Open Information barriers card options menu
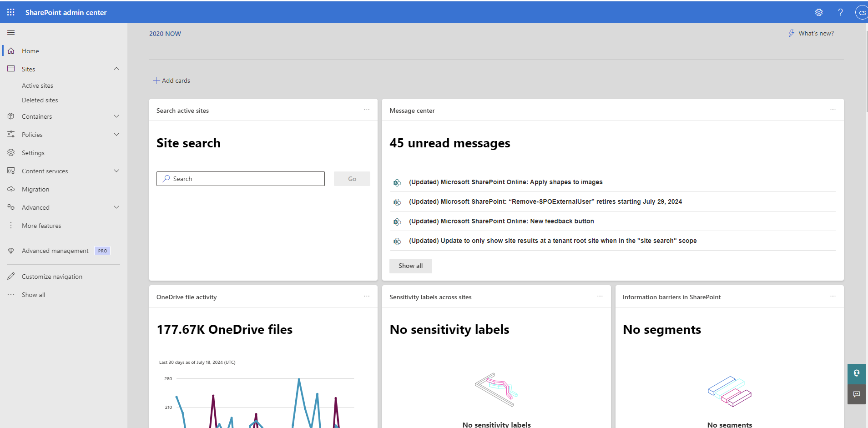 click(833, 297)
